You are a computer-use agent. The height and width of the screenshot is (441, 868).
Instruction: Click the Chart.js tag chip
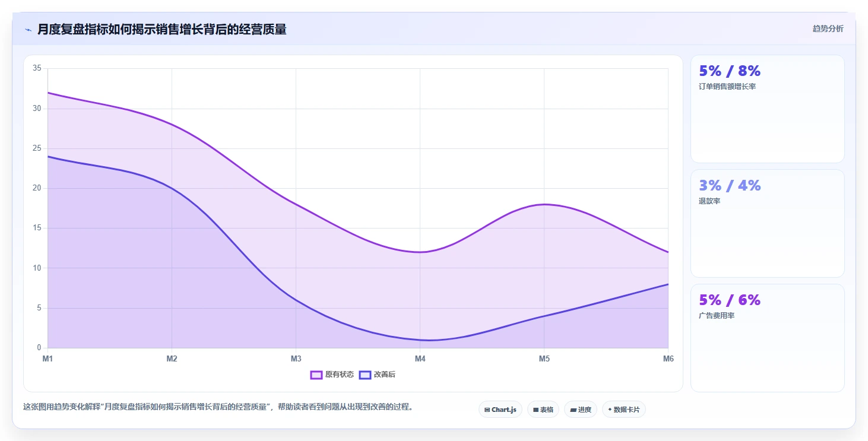(x=500, y=410)
